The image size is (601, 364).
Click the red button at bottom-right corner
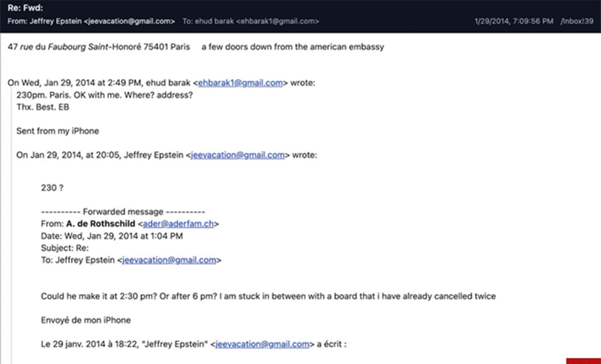pyautogui.click(x=583, y=360)
